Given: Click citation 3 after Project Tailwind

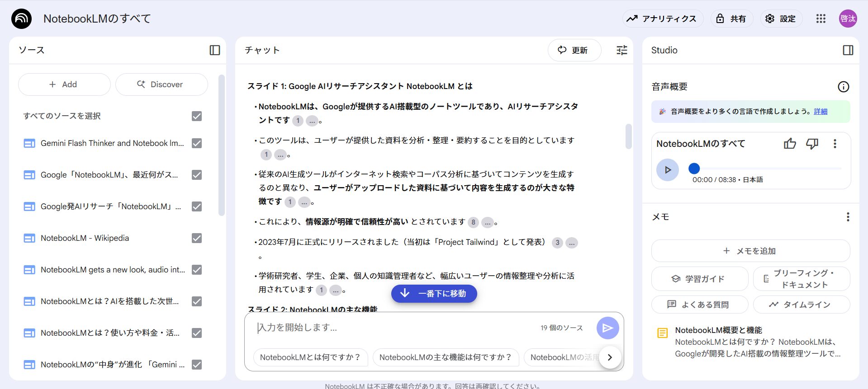Looking at the screenshot, I should pyautogui.click(x=557, y=243).
